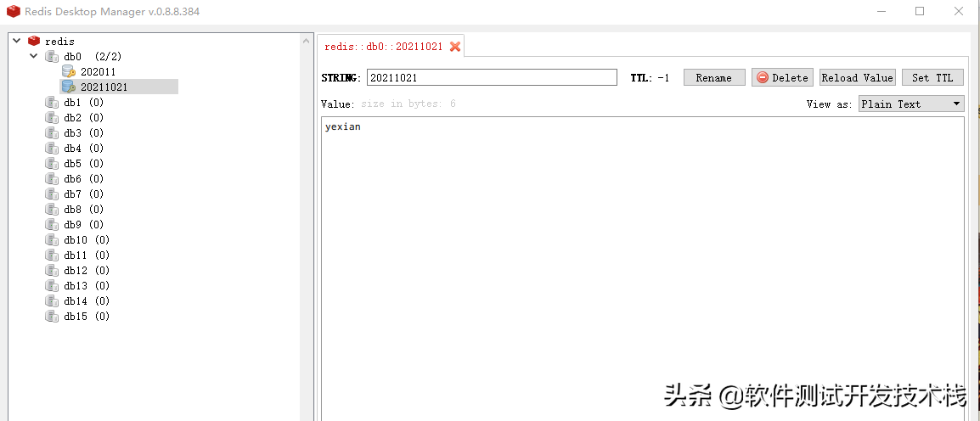Select the key icon beside 20211021
Screen dimensions: 980x421
click(69, 87)
